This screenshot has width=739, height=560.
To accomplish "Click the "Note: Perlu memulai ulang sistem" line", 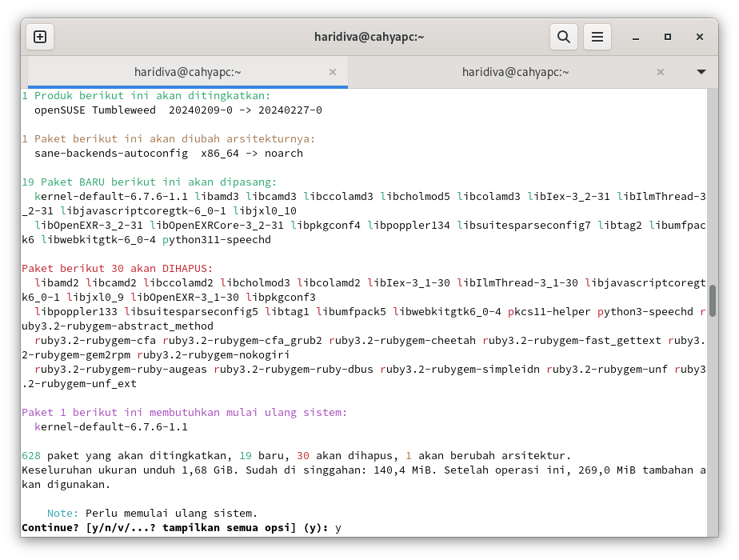I will point(152,513).
